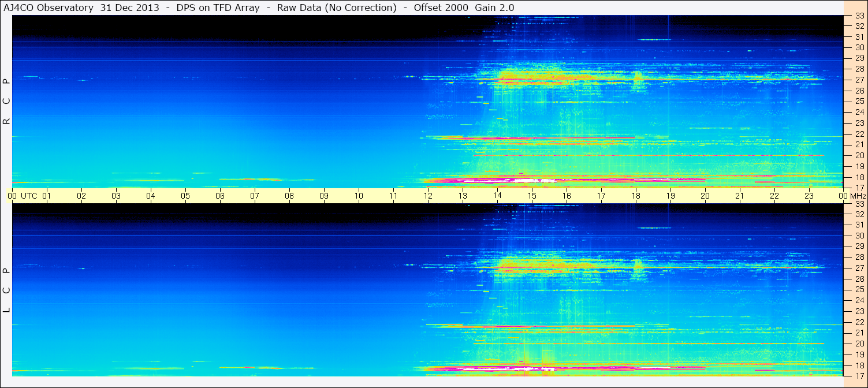Click the UTC label on the time axis
The image size is (868, 388).
pos(29,196)
